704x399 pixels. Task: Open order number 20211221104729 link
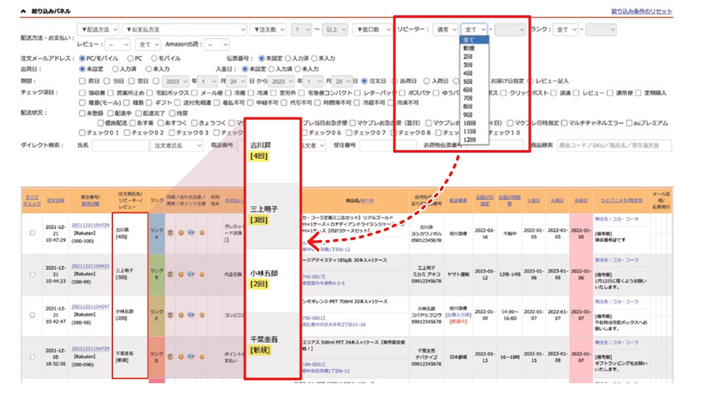click(90, 225)
